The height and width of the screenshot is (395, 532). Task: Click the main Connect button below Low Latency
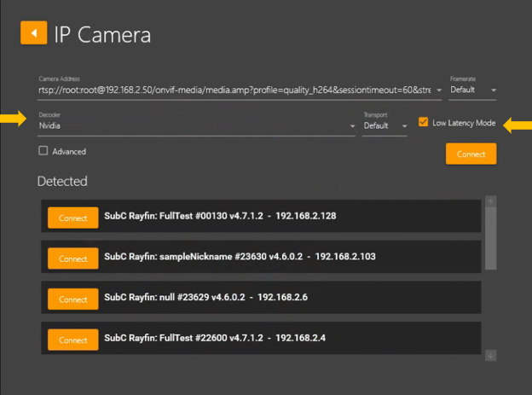click(471, 154)
